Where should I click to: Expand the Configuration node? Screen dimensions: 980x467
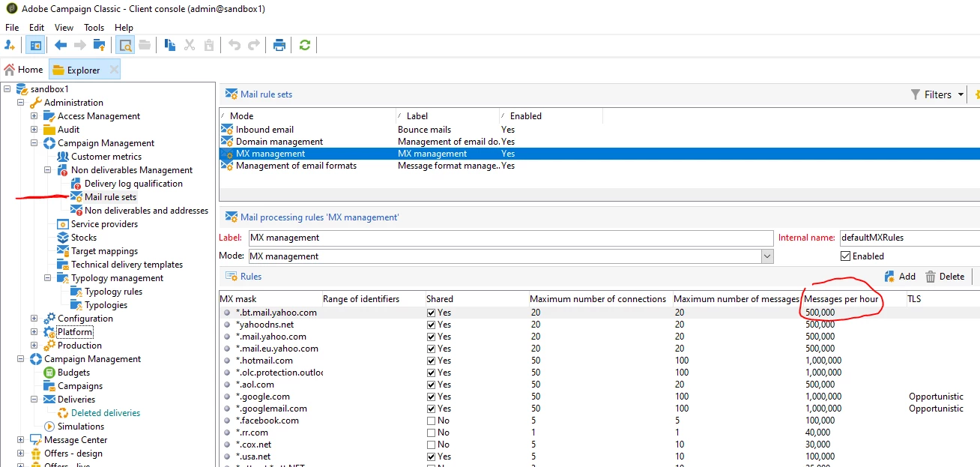point(34,319)
